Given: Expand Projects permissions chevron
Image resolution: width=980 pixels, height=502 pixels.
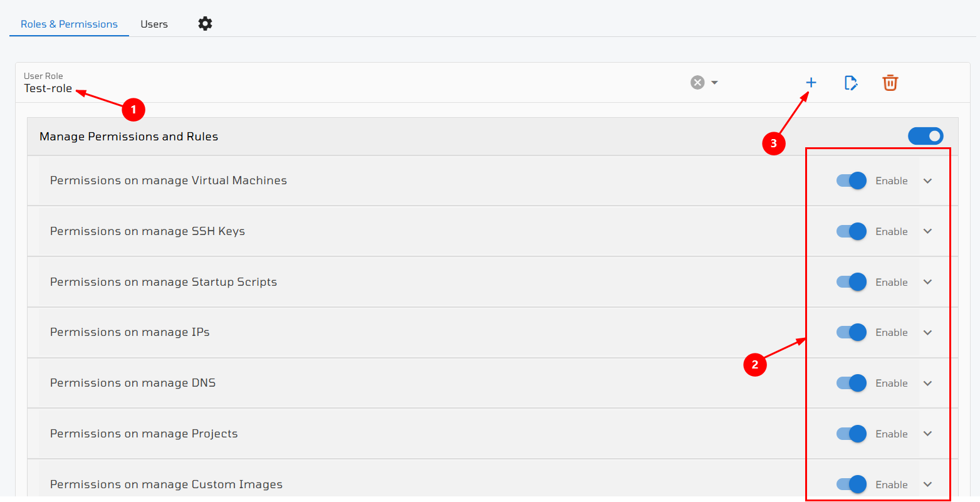Looking at the screenshot, I should [x=928, y=434].
